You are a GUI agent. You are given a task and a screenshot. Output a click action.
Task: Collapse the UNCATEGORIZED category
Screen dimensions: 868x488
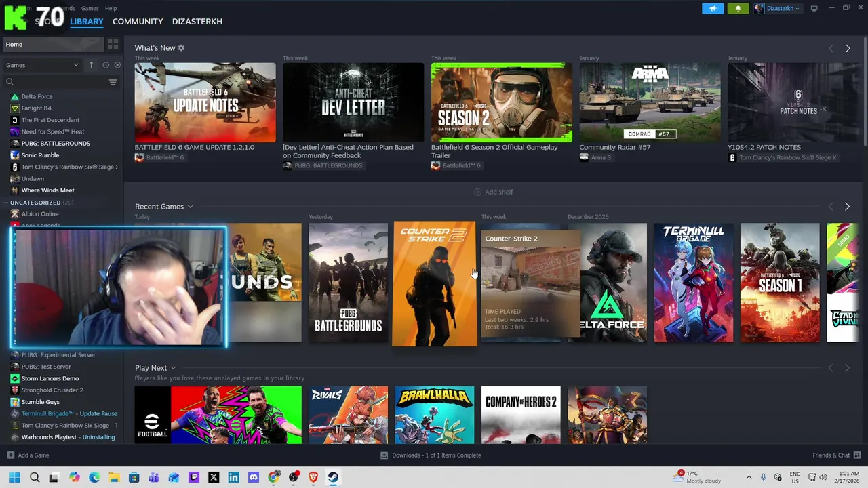39,203
